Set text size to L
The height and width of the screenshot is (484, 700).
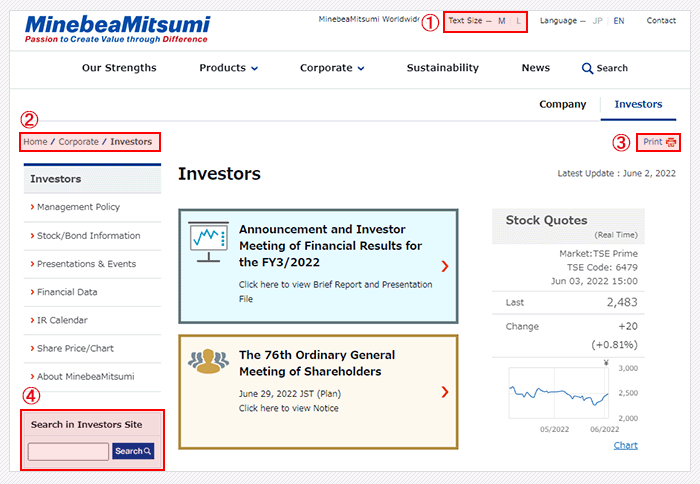[518, 21]
